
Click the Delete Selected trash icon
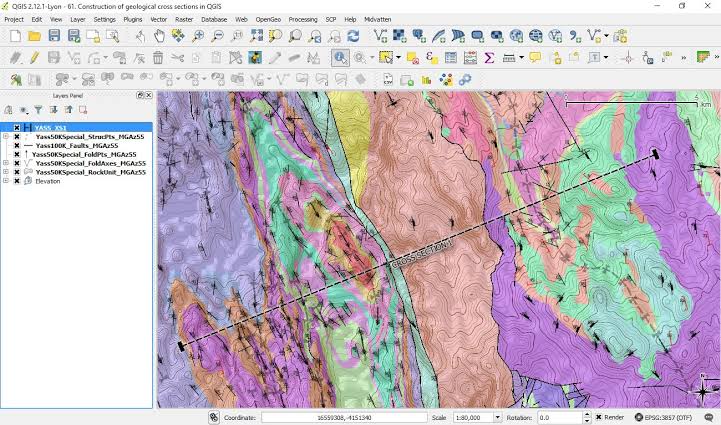point(158,58)
